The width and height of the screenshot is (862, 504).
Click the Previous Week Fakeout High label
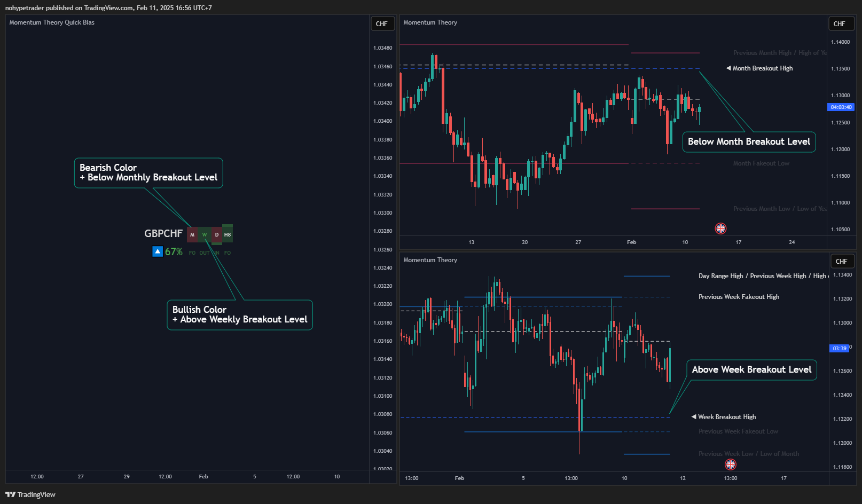(739, 297)
